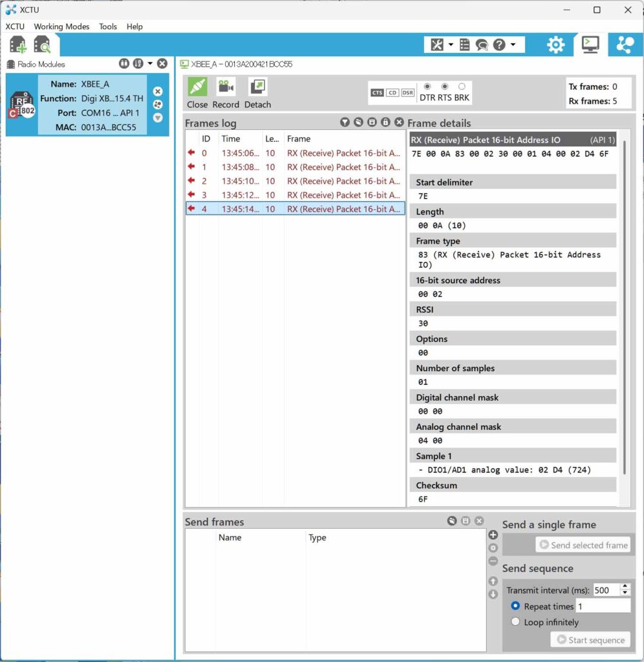Click the view-mode icon in Radio Modules header
Viewport: 644px width, 662px height.
(123, 64)
